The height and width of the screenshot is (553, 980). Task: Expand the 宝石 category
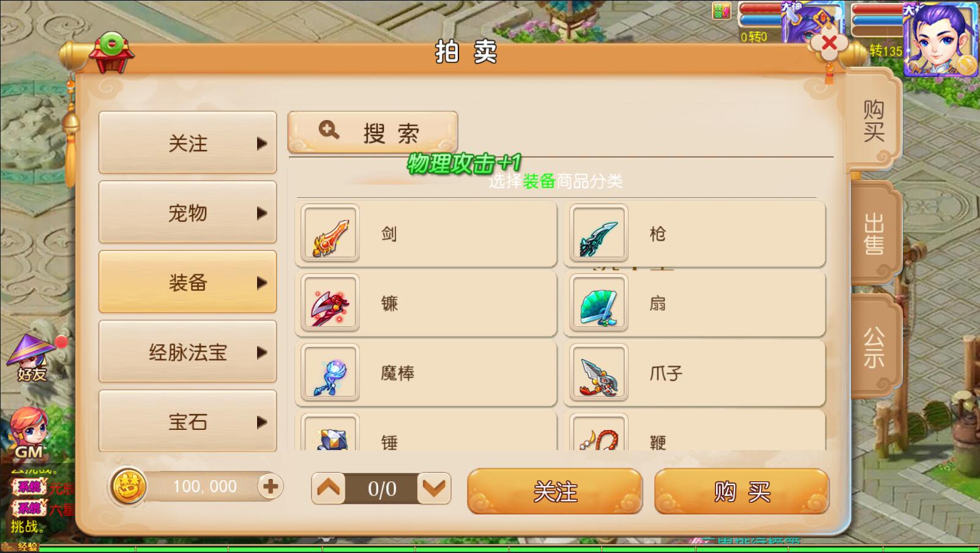coord(187,421)
